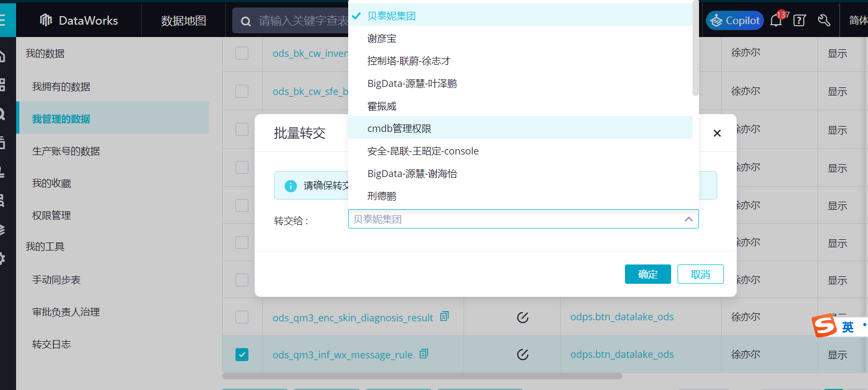Screen dimensions: 868x390
Task: Toggle the hamburger menu icon
Action: 2,20
